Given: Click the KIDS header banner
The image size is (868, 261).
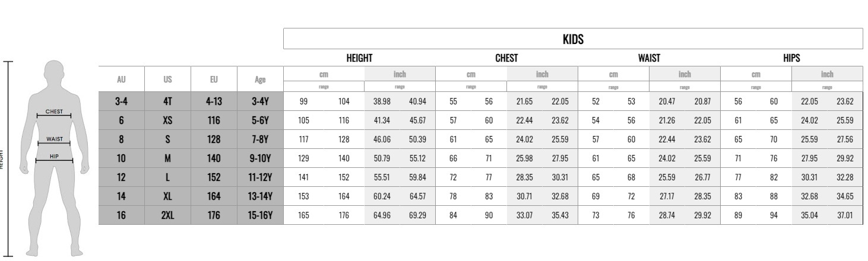Looking at the screenshot, I should [x=573, y=39].
